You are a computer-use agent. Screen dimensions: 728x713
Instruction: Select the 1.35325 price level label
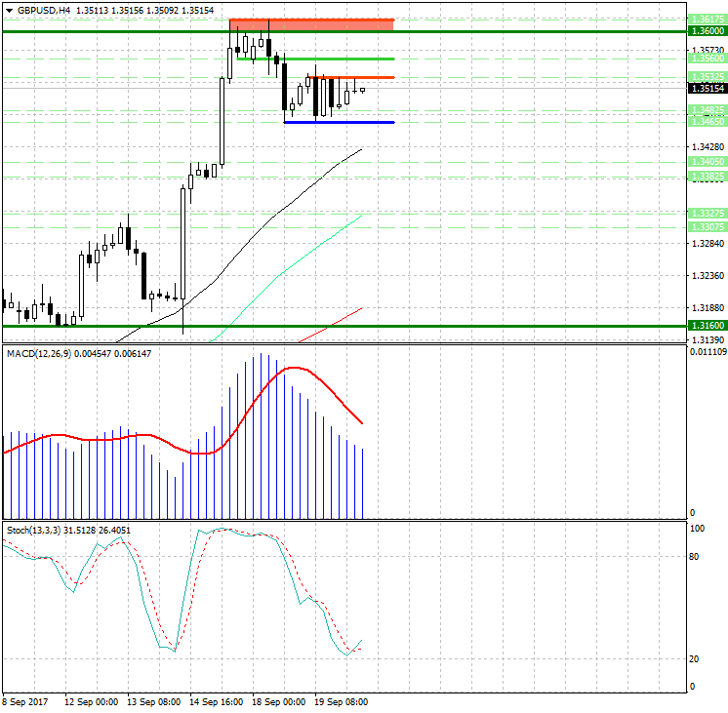click(x=708, y=77)
